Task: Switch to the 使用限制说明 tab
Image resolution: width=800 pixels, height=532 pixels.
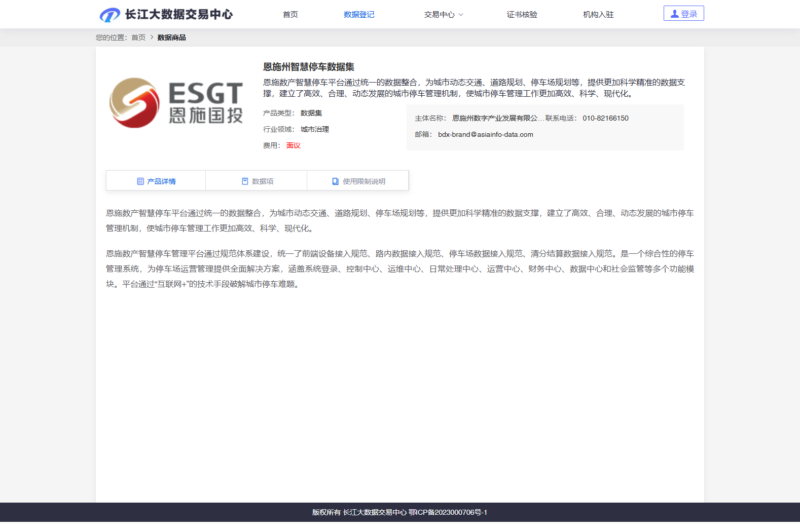Action: pos(358,181)
